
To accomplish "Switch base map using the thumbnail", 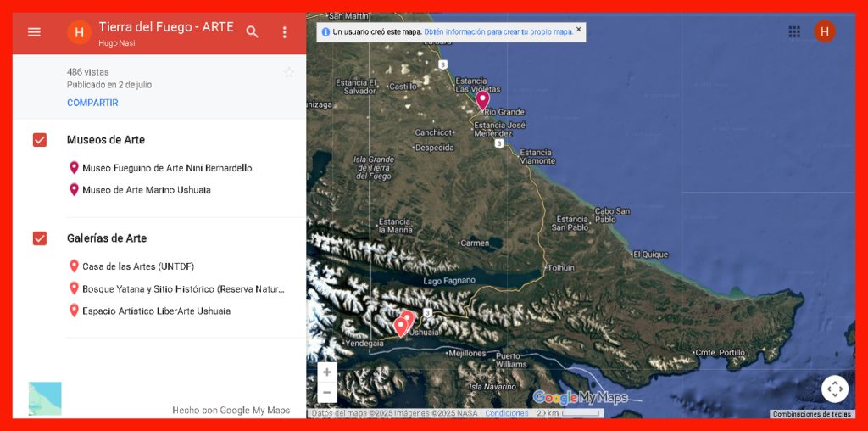I will click(45, 399).
